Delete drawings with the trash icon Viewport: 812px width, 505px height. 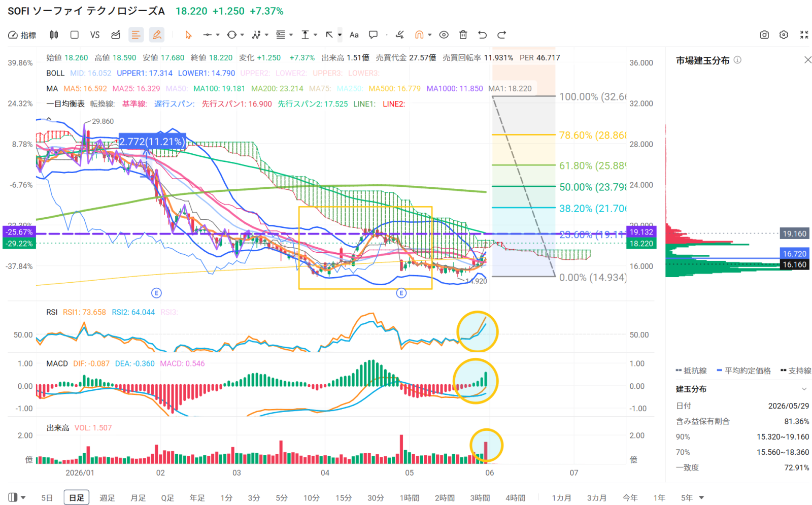463,35
